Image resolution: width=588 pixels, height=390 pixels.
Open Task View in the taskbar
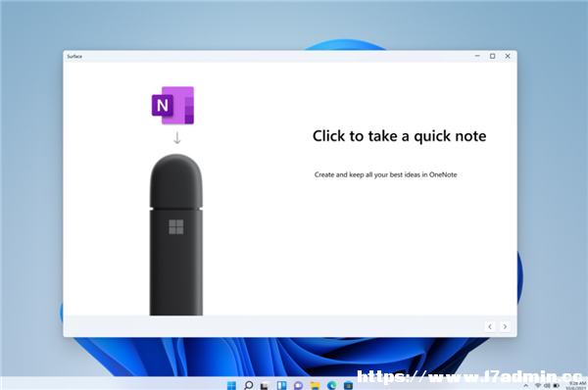(265, 385)
